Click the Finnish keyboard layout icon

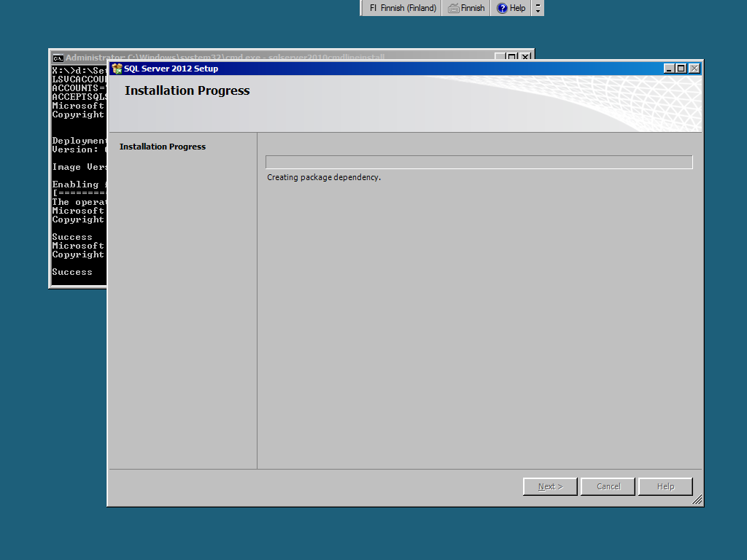click(x=453, y=8)
